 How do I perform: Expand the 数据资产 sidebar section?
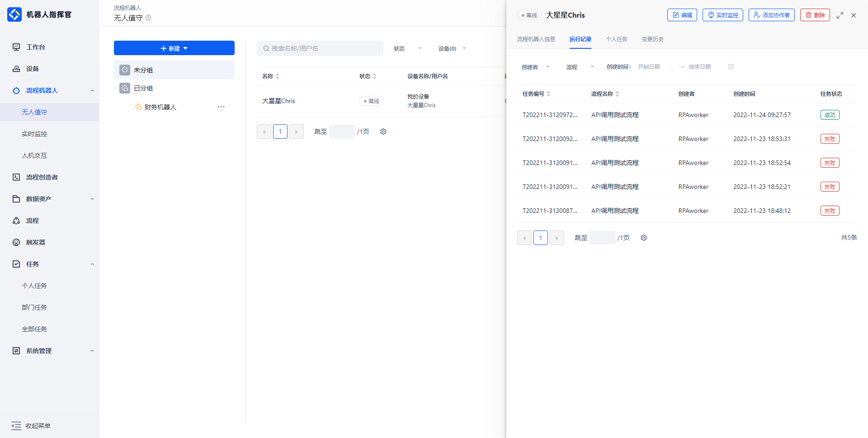pyautogui.click(x=92, y=199)
